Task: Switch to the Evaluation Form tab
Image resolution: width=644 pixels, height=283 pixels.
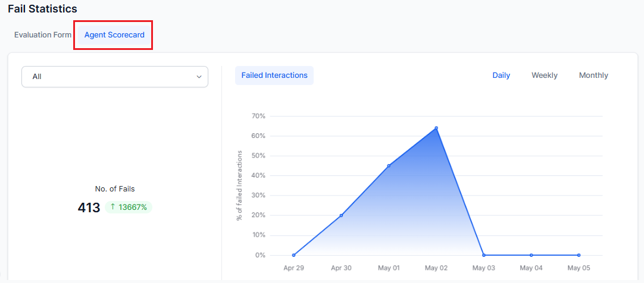Action: [43, 35]
